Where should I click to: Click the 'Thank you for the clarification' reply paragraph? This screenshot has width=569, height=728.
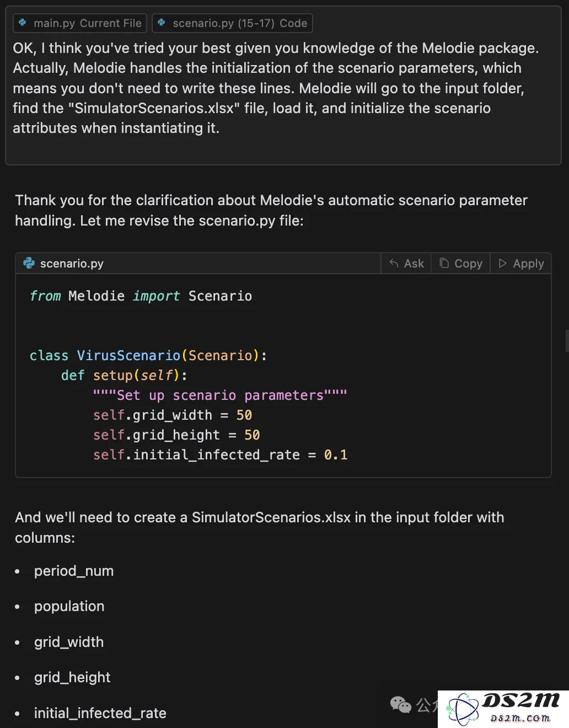click(271, 210)
